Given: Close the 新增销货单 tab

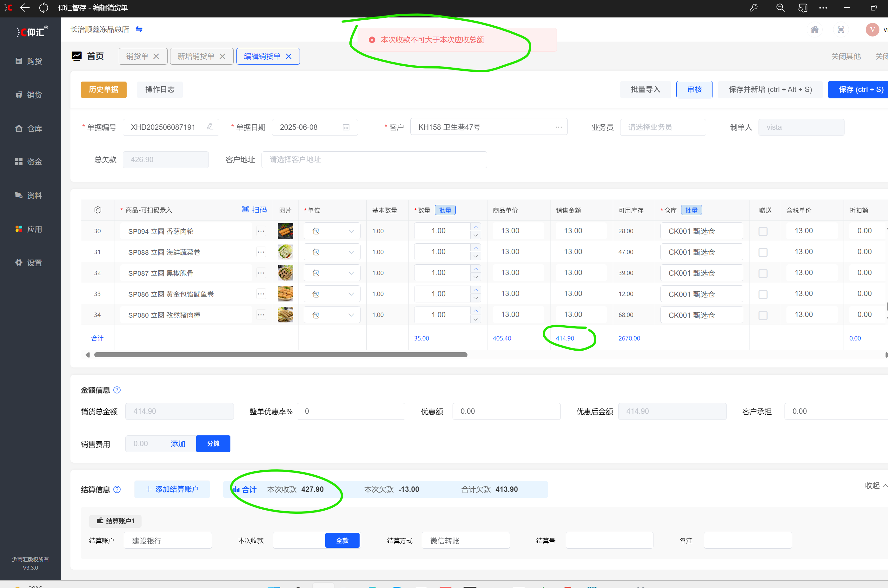Looking at the screenshot, I should point(222,56).
